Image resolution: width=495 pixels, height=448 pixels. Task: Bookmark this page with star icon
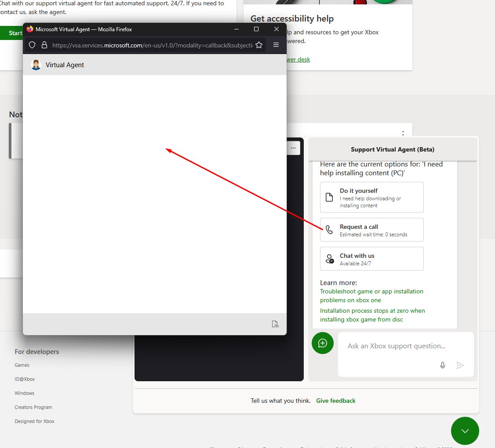tap(259, 45)
